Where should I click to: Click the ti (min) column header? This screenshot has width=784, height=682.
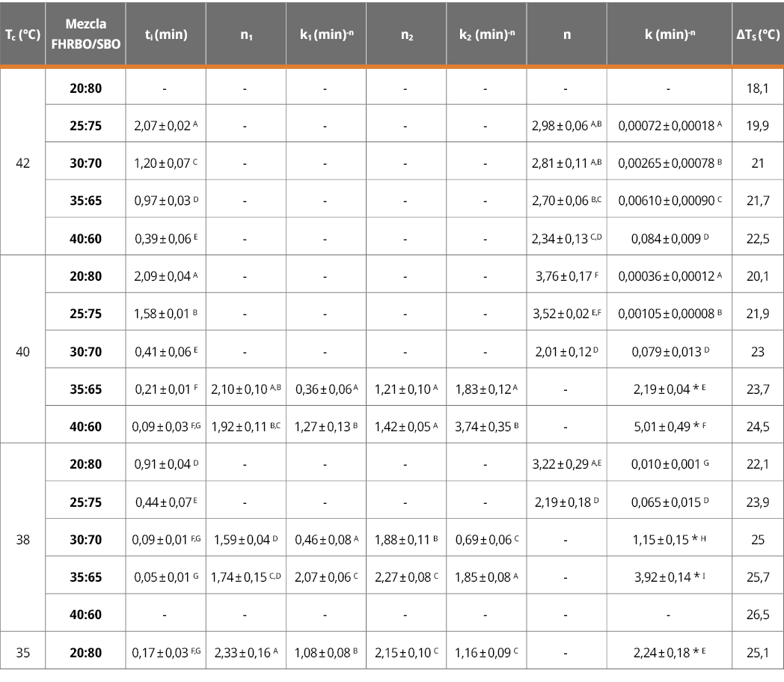point(165,34)
